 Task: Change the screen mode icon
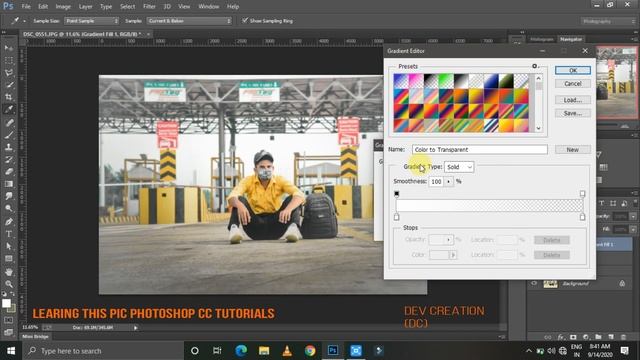[x=9, y=332]
